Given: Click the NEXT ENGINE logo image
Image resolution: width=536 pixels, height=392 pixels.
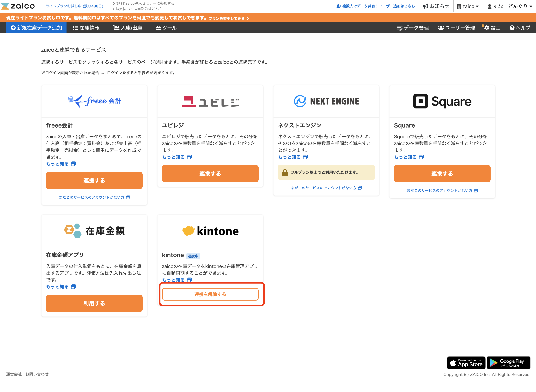Looking at the screenshot, I should pos(326,101).
